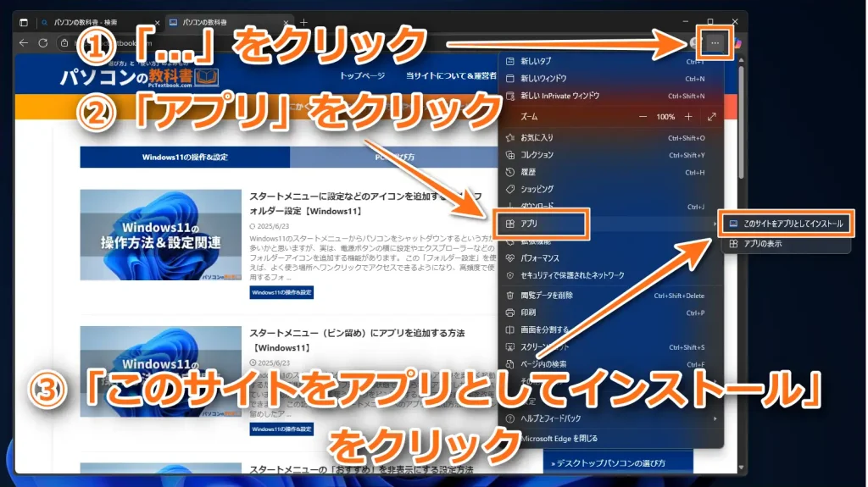Click the profile avatar icon
Screen dimensions: 868x487
(695, 42)
